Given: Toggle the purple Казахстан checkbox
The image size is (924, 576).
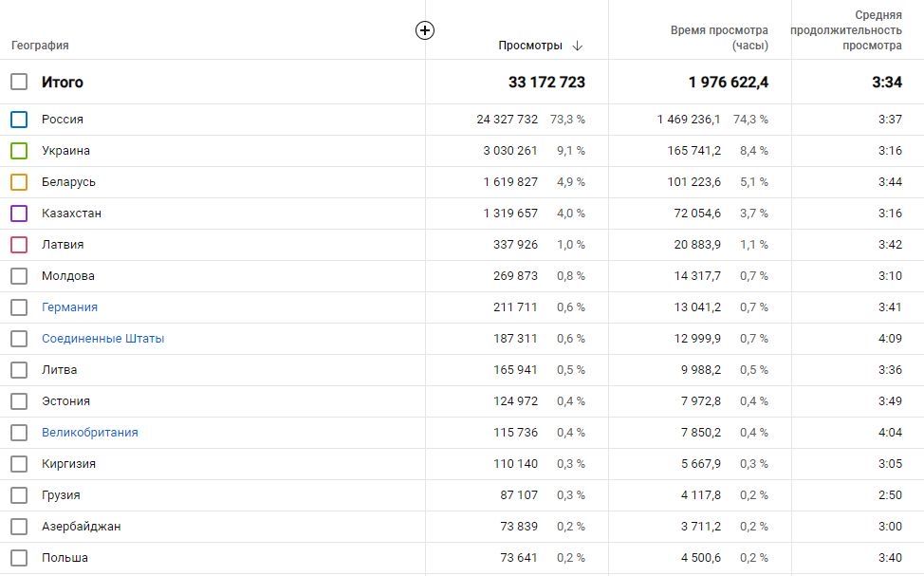Looking at the screenshot, I should tap(19, 214).
